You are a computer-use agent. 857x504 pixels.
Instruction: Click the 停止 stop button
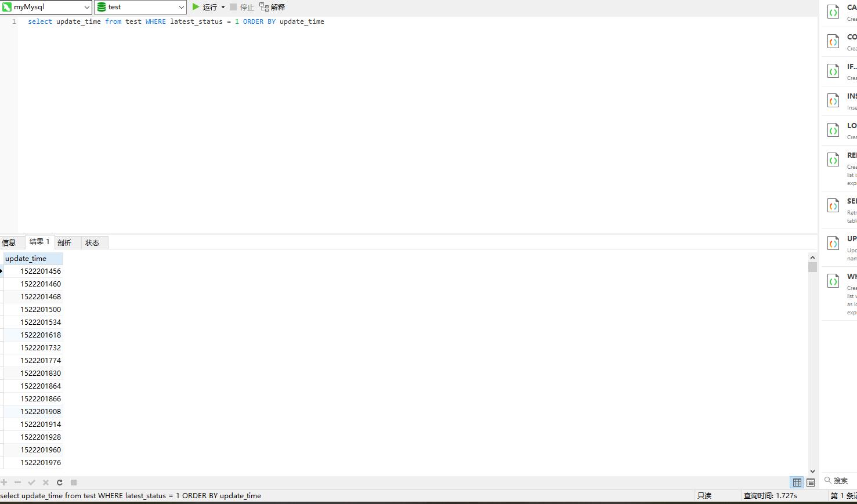(x=241, y=7)
